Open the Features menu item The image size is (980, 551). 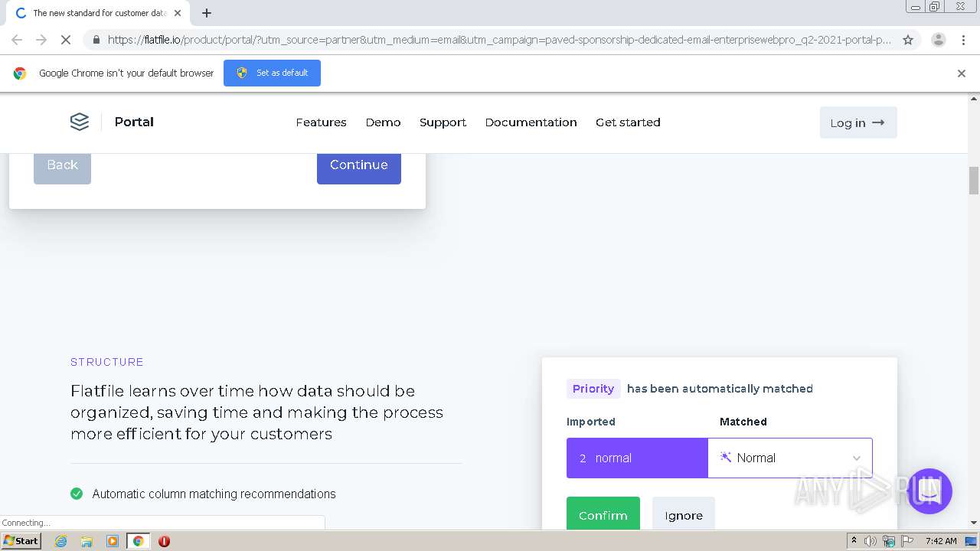click(321, 122)
